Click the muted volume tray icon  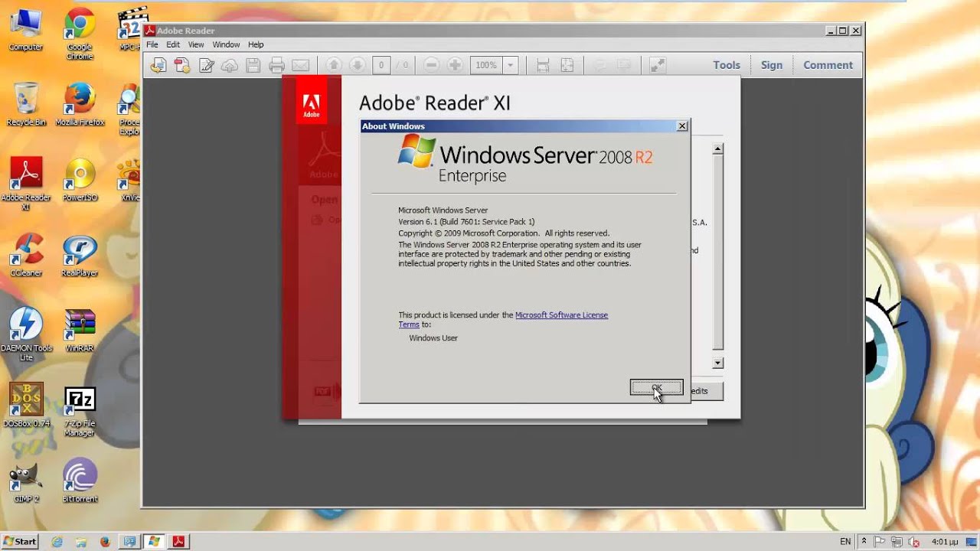(x=913, y=542)
